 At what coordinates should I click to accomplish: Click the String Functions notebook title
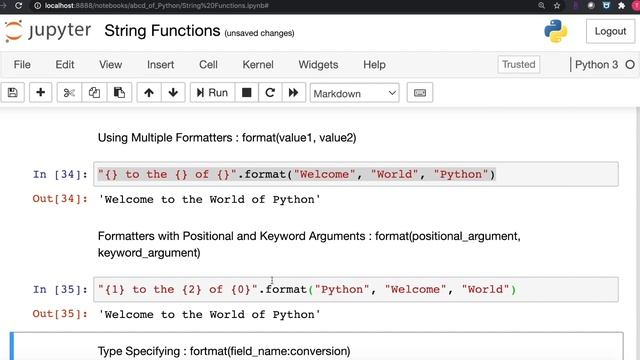tap(162, 31)
